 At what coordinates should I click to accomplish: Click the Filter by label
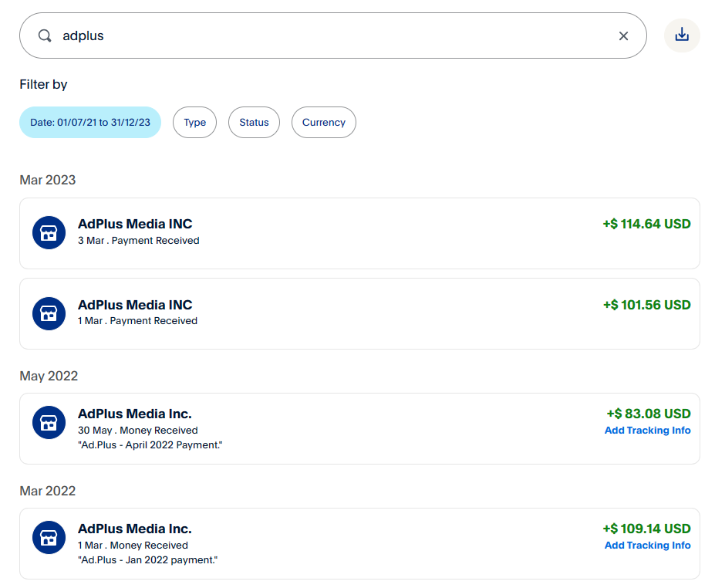43,84
